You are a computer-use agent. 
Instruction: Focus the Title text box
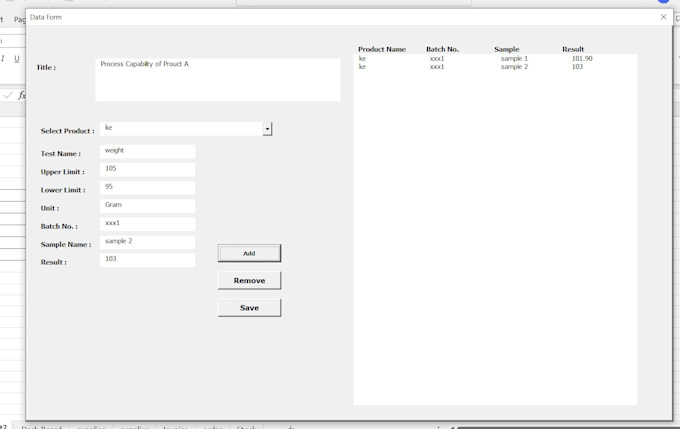[x=218, y=80]
